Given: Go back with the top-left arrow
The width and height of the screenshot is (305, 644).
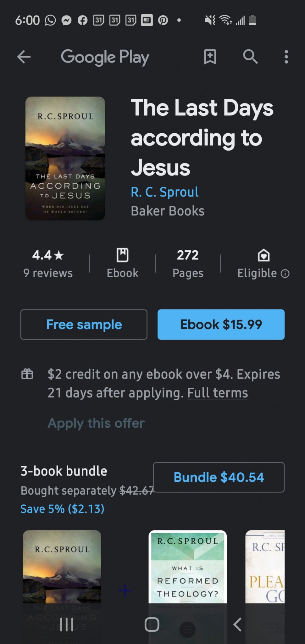Looking at the screenshot, I should [24, 57].
